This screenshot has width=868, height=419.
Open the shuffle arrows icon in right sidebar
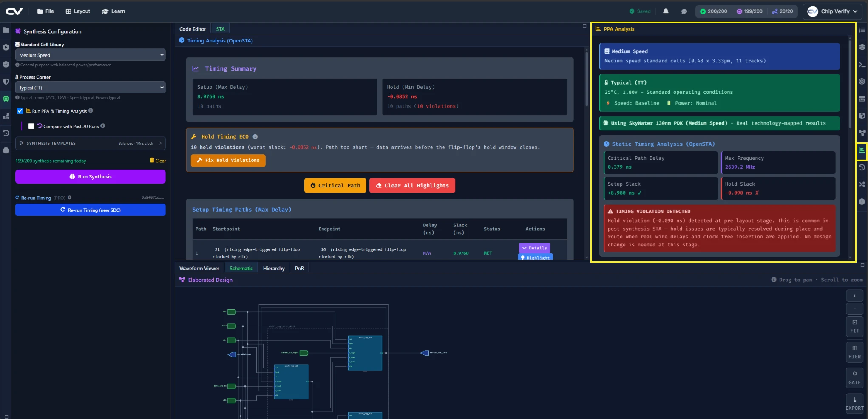coord(862,184)
